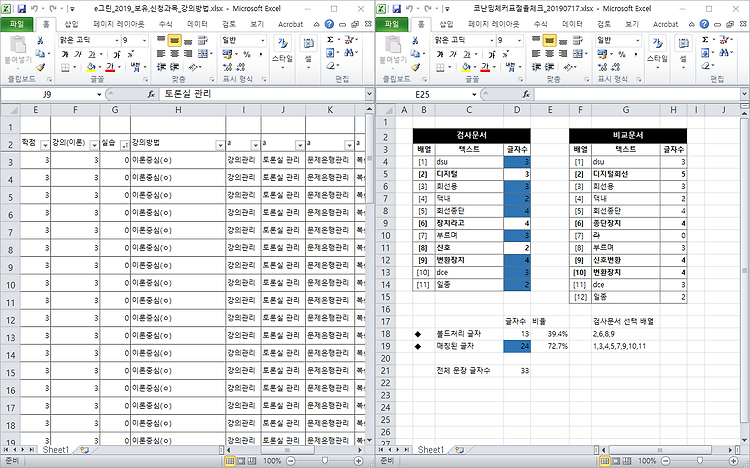Open number format 일반 dropdown in e그린 workbook
This screenshot has height=468, width=750.
click(262, 41)
